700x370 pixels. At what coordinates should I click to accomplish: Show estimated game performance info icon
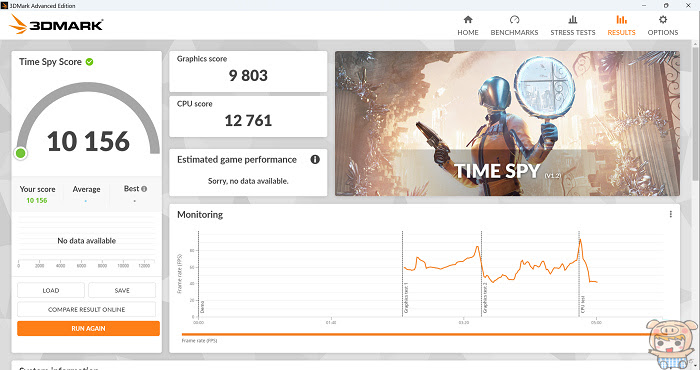[x=315, y=159]
